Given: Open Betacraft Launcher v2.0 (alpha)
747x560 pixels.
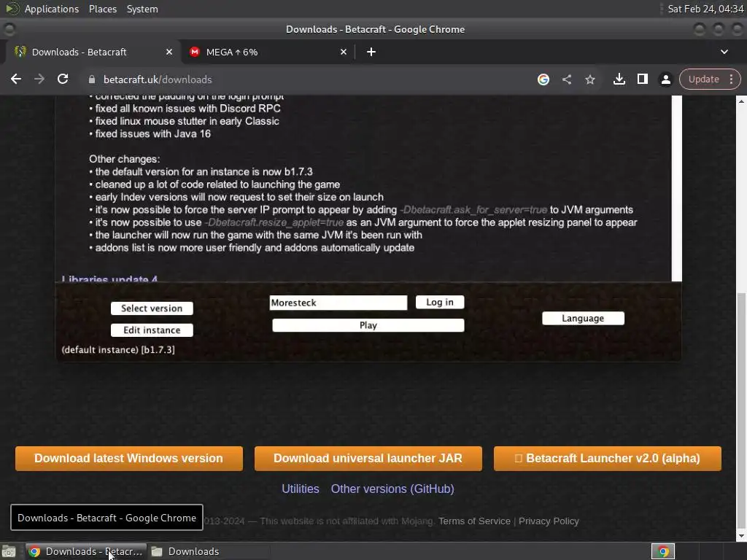Looking at the screenshot, I should 608,459.
